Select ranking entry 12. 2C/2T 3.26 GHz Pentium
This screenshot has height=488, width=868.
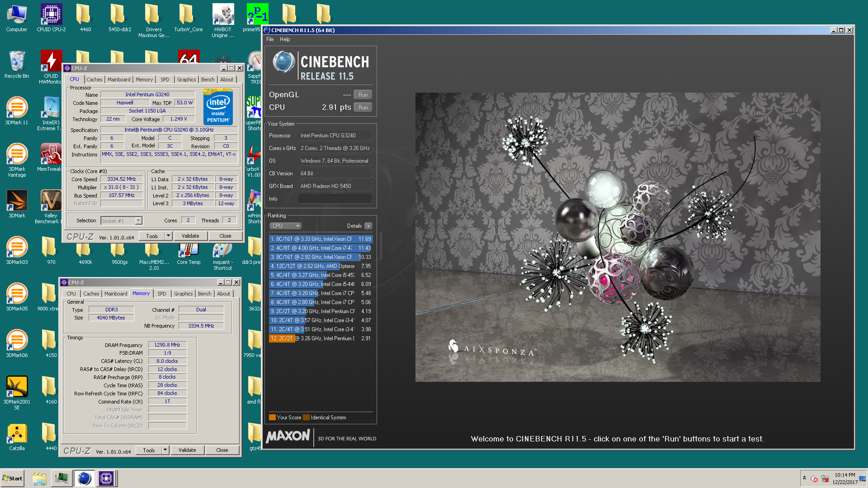[321, 338]
